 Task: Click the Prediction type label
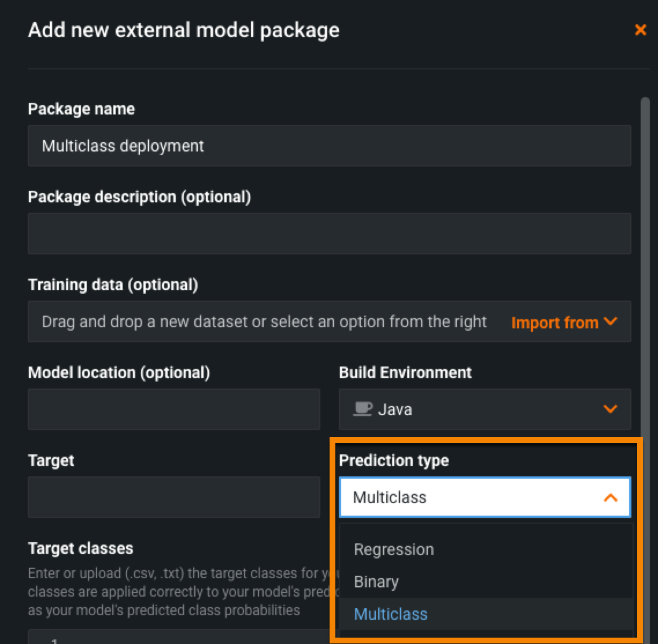[x=394, y=460]
